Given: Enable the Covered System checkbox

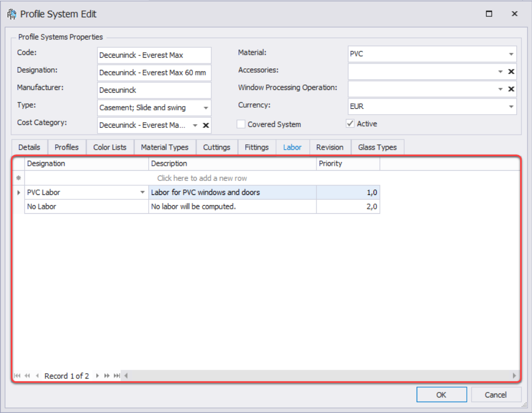Looking at the screenshot, I should click(241, 124).
